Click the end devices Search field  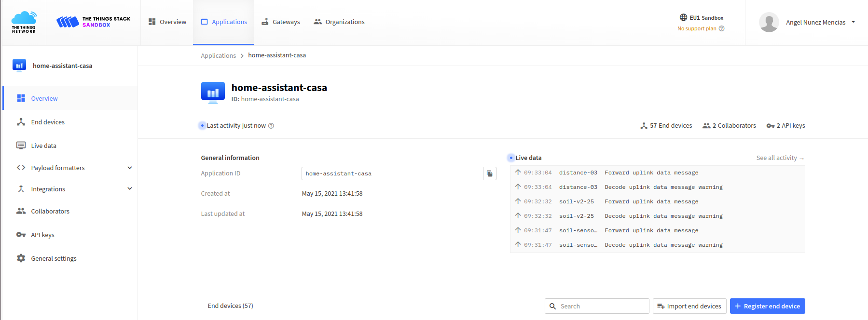(x=601, y=306)
